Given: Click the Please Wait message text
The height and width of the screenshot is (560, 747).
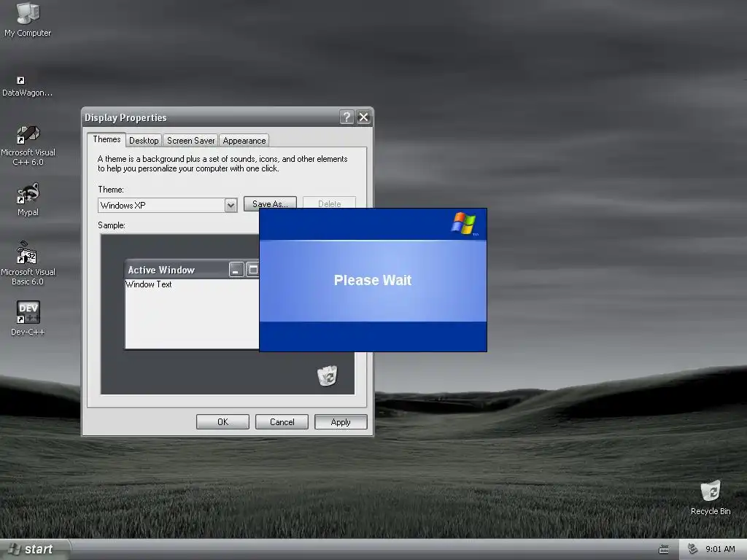Looking at the screenshot, I should click(x=373, y=280).
